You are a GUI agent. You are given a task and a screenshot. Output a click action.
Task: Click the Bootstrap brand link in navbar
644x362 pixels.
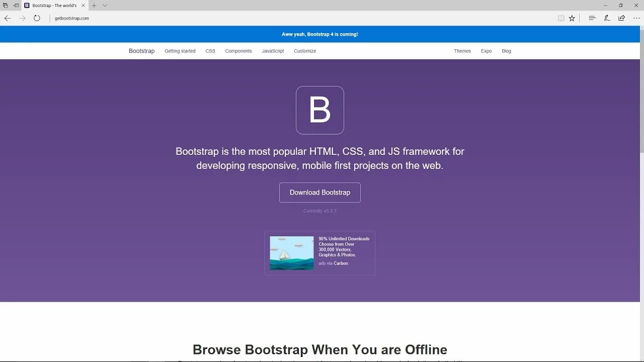pos(141,51)
